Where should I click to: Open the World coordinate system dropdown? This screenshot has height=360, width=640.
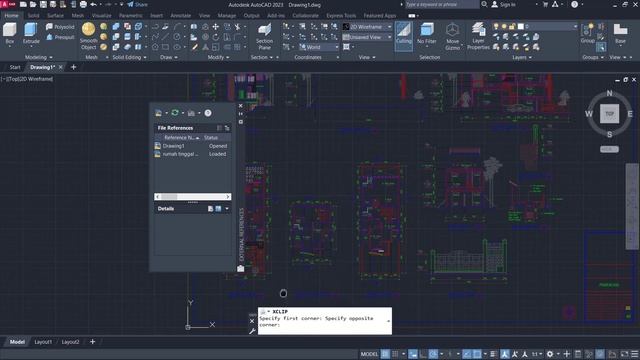318,47
